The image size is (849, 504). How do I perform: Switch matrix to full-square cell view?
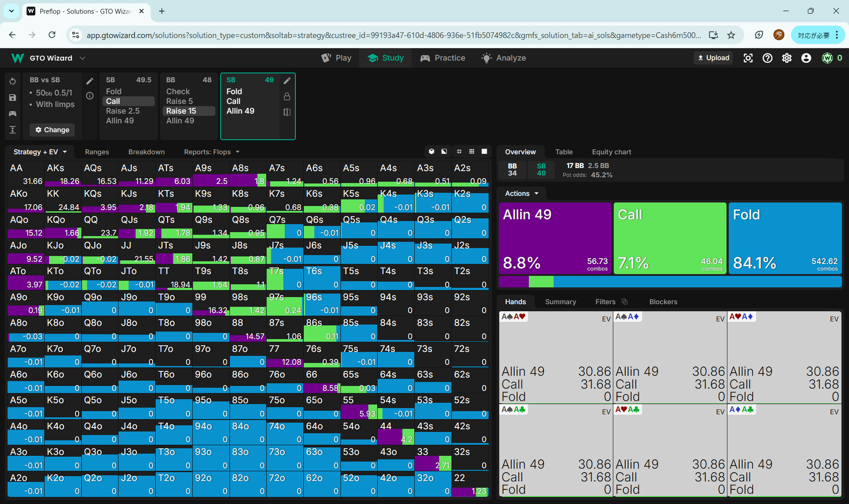[x=484, y=152]
